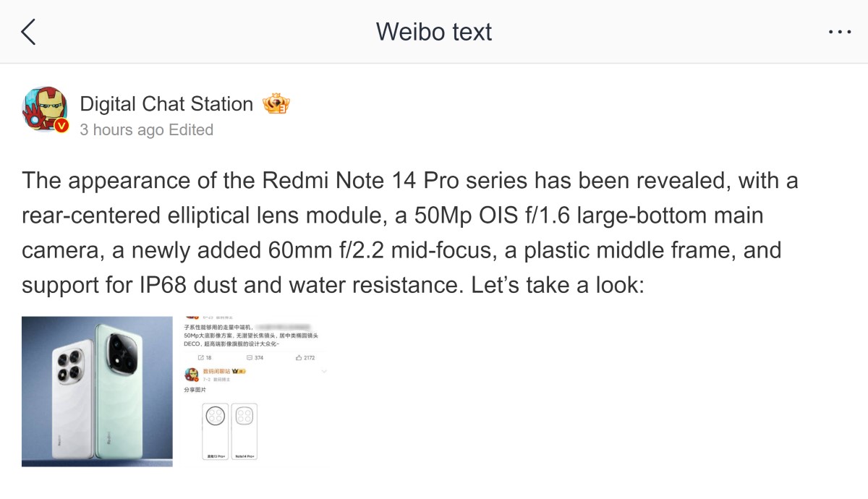Click the comment icon showing 374
Viewport: 868px width, 499px height.
pyautogui.click(x=250, y=358)
